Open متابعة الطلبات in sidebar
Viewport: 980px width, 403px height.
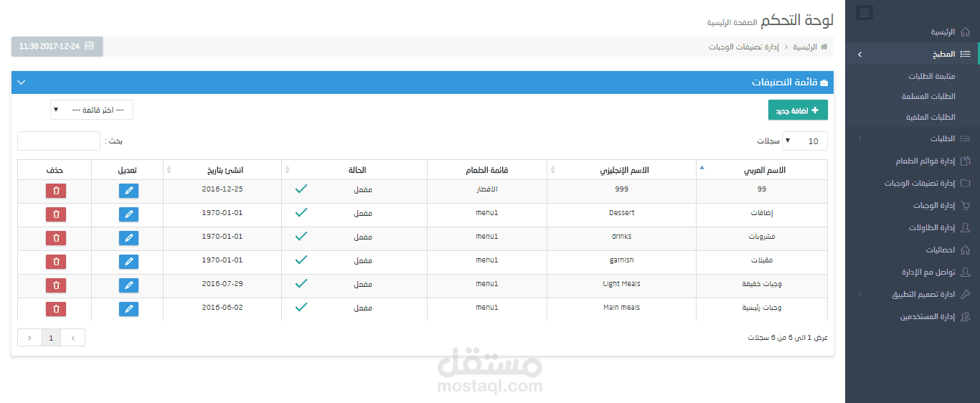932,76
